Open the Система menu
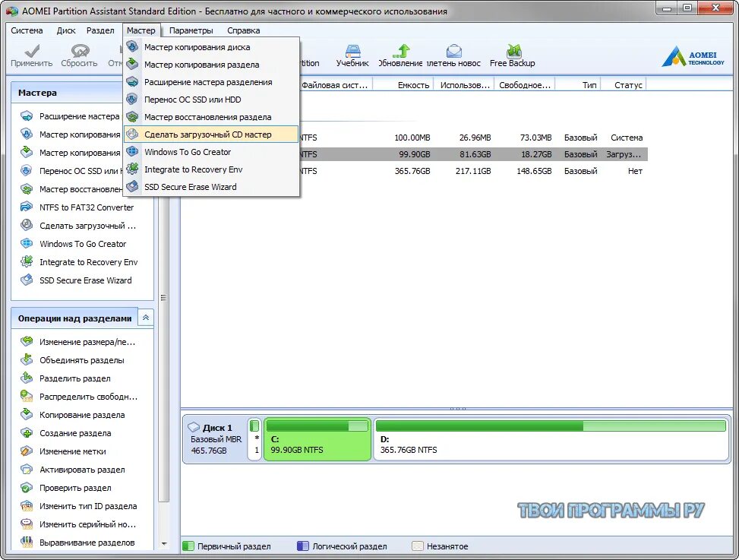Viewport: 739px width, 560px height. pos(27,30)
